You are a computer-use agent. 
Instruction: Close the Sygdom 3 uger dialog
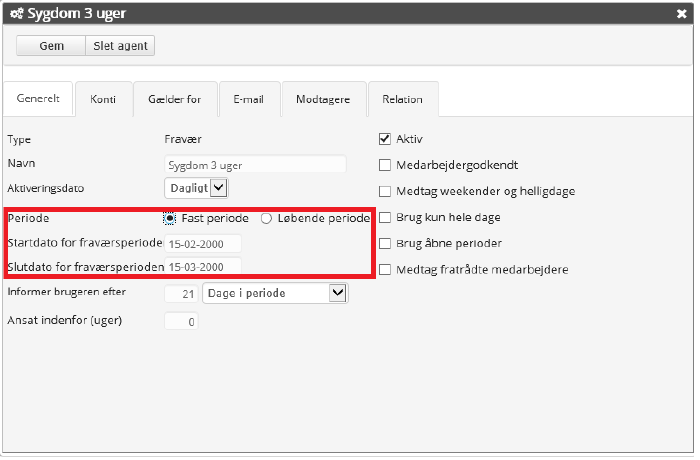pyautogui.click(x=681, y=14)
